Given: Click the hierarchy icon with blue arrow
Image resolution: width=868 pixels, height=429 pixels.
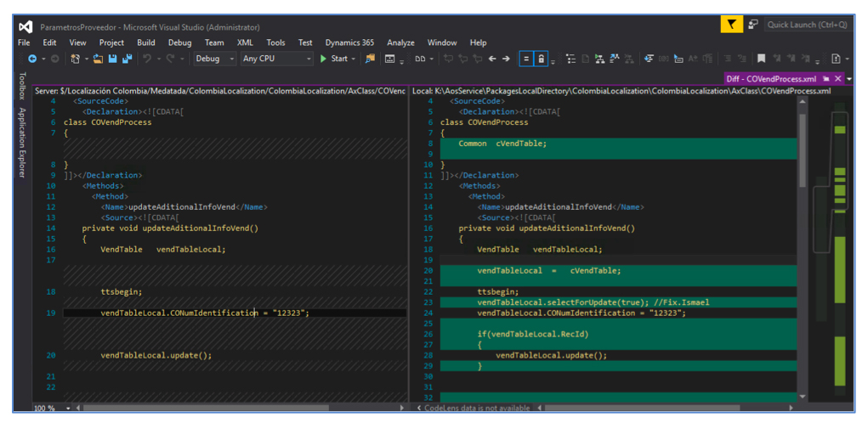Looking at the screenshot, I should click(615, 59).
